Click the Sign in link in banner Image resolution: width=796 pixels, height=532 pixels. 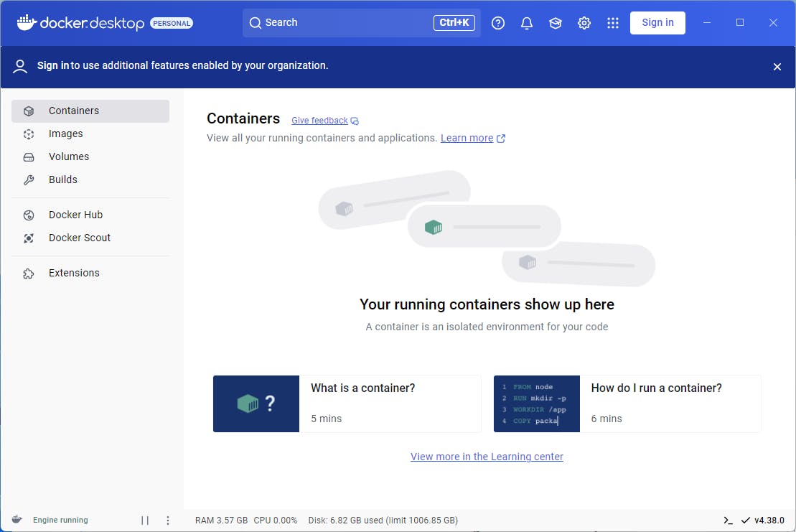click(x=52, y=65)
